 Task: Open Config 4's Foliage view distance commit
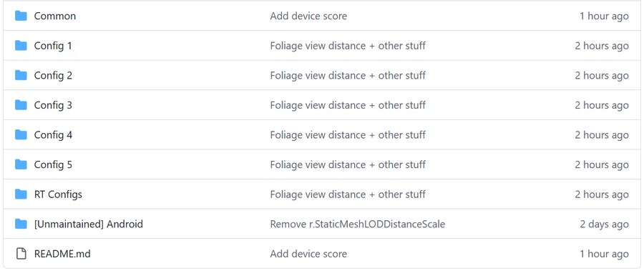coord(348,134)
